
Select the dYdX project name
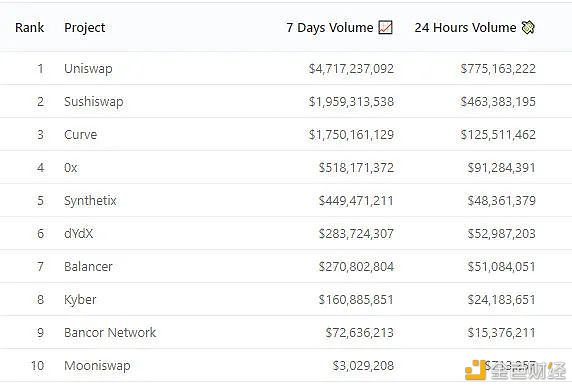tap(78, 233)
